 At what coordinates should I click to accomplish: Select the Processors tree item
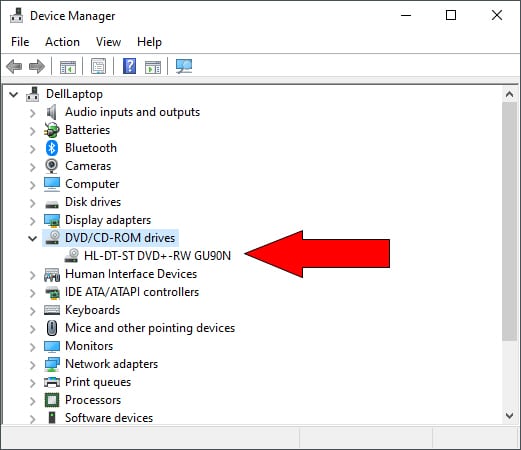click(93, 400)
